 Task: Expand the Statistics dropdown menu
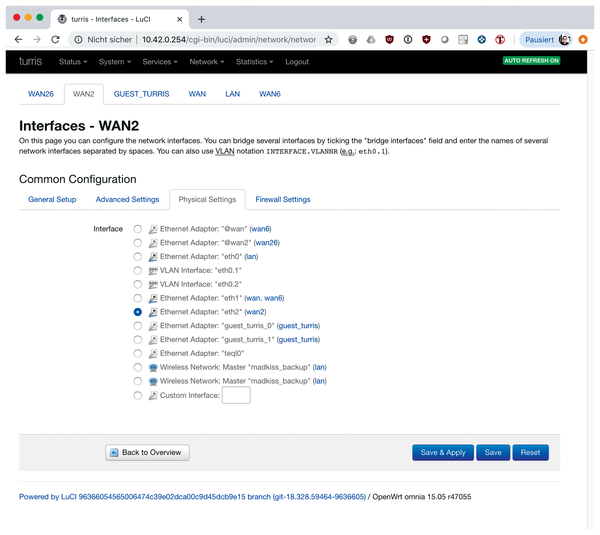tap(254, 62)
